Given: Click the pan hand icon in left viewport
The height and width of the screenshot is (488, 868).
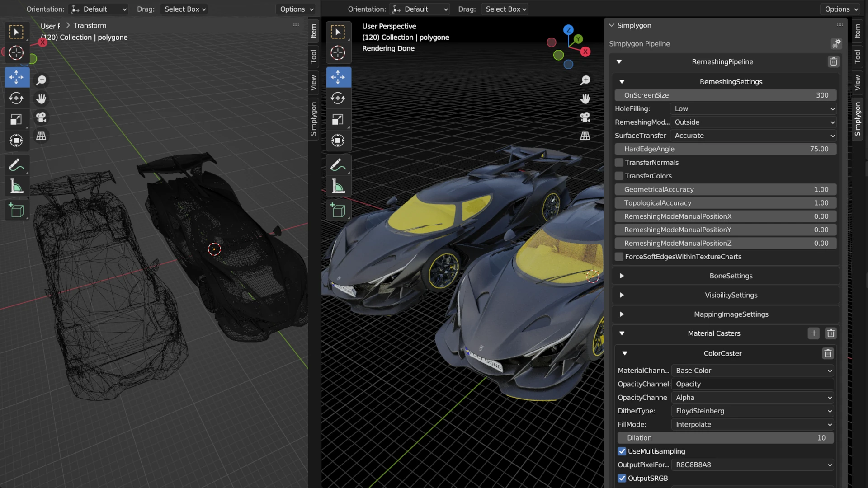Looking at the screenshot, I should 41,99.
